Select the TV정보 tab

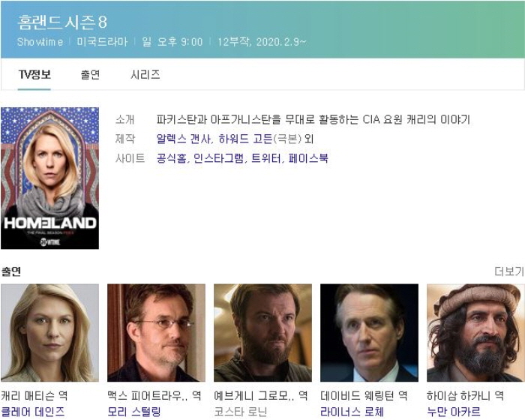tap(34, 75)
